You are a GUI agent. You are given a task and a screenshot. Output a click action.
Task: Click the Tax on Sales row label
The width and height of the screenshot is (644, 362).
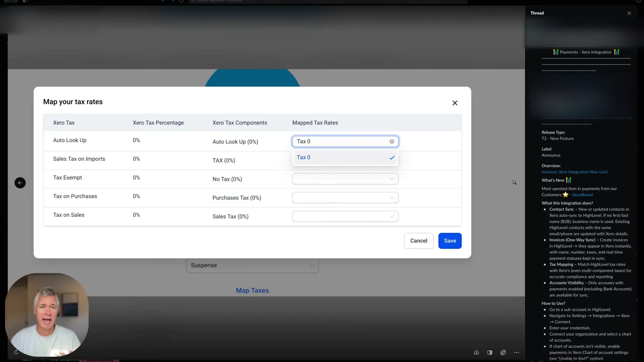coord(69,215)
